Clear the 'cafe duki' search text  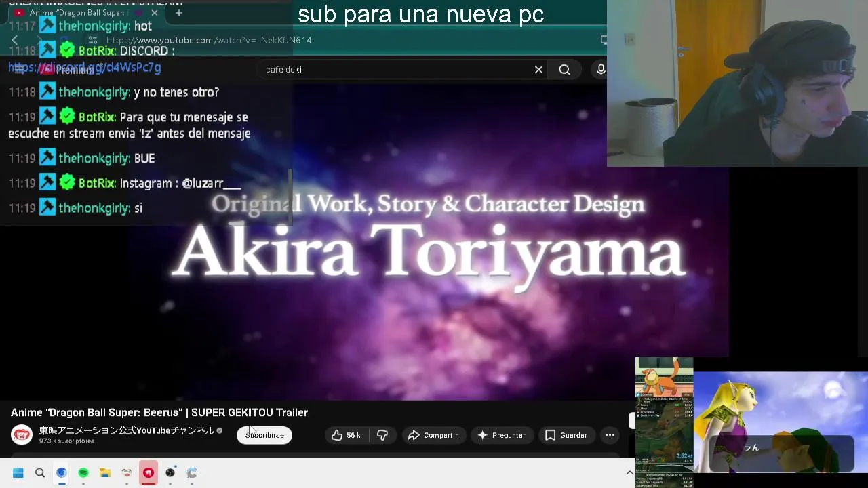[538, 70]
